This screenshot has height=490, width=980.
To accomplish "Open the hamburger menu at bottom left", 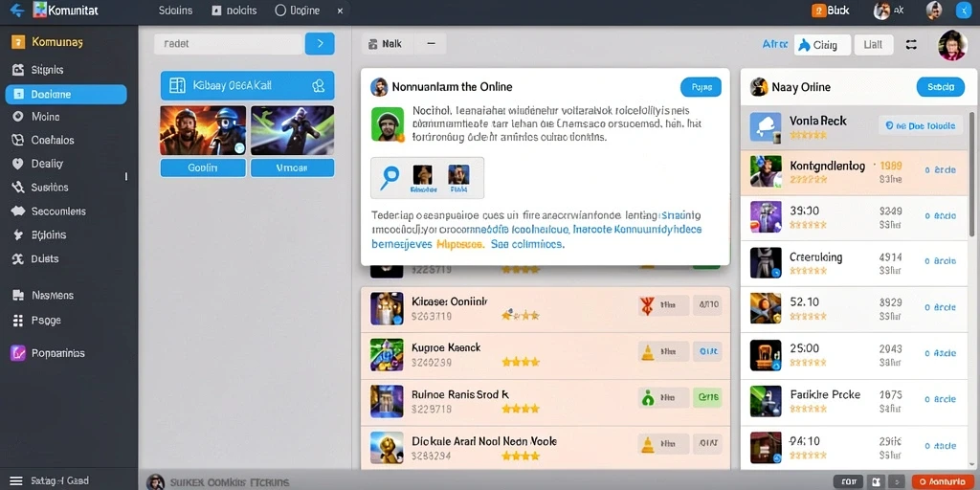I will (x=17, y=480).
